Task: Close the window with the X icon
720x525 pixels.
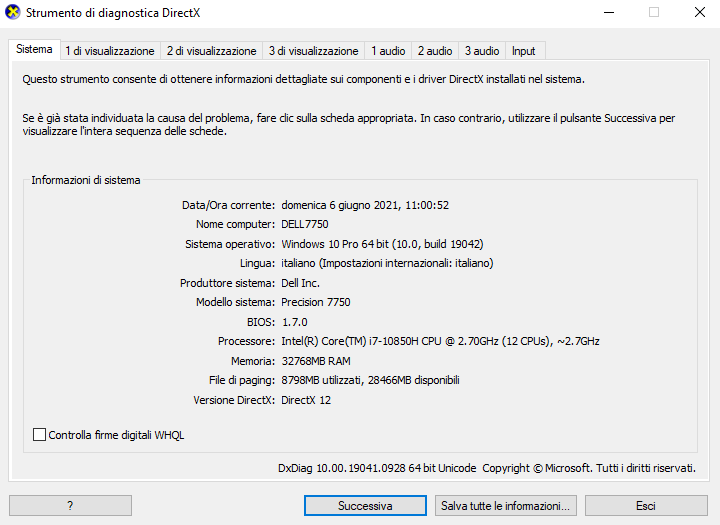Action: [x=700, y=12]
